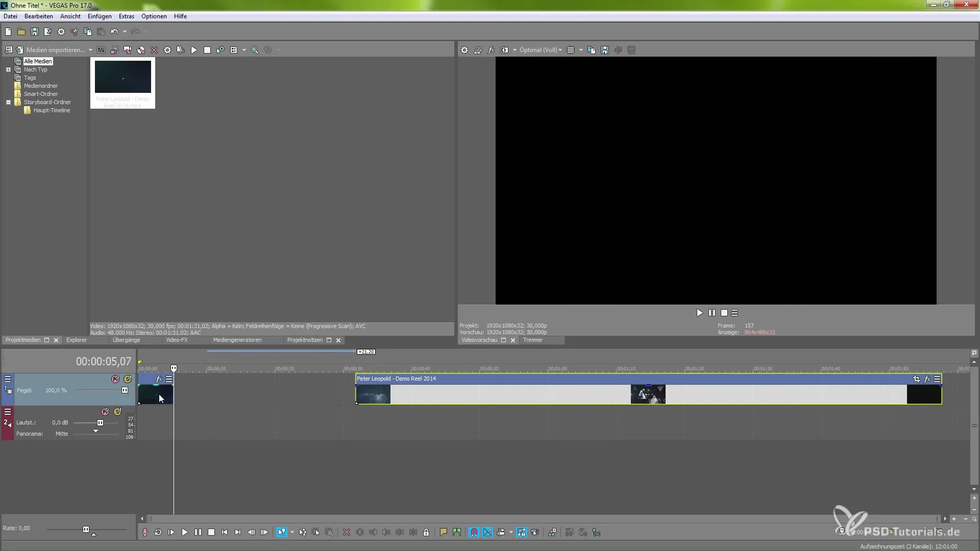The image size is (980, 551).
Task: Open the Einfügen menu
Action: [100, 16]
